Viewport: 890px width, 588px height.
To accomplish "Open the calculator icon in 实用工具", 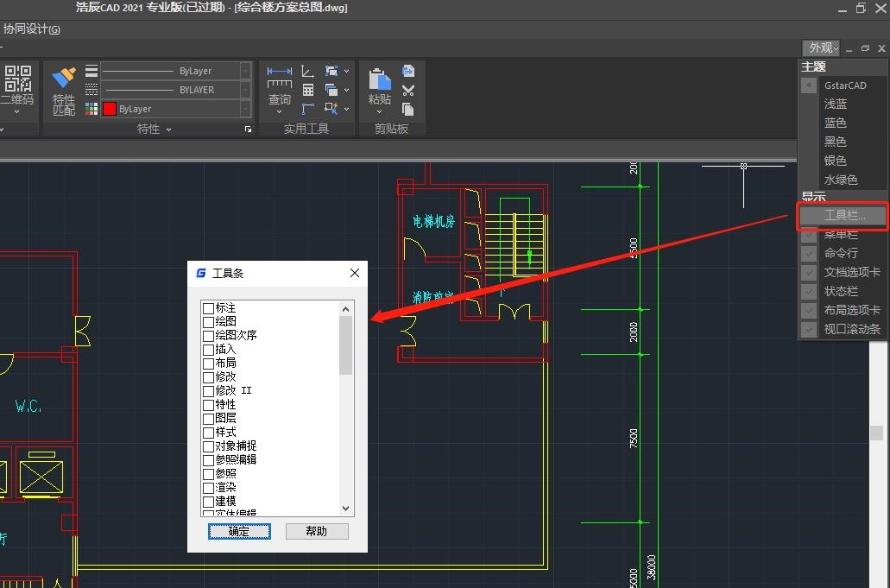I will tap(308, 90).
